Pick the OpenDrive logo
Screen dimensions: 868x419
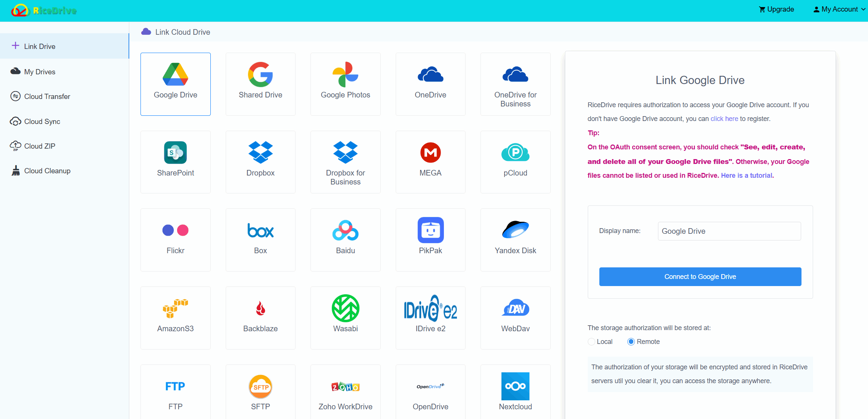tap(430, 386)
